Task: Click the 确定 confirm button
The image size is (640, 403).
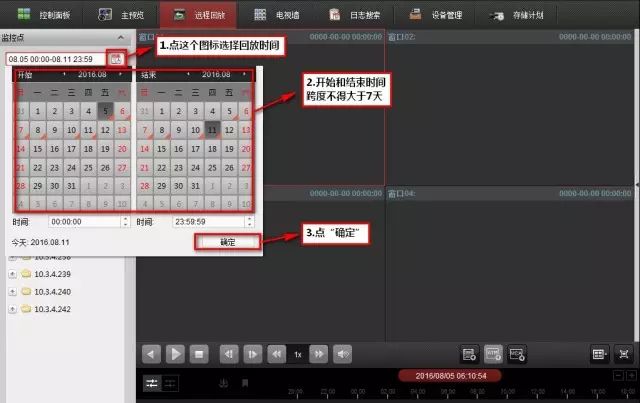Action: 227,242
